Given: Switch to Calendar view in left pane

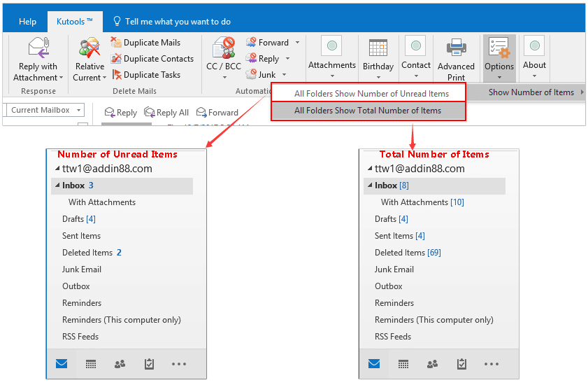Looking at the screenshot, I should click(x=91, y=364).
